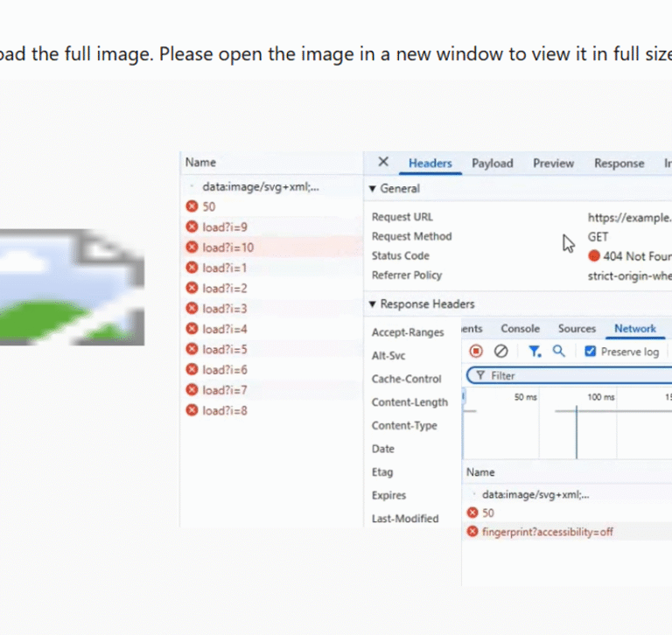This screenshot has width=672, height=635.
Task: Select the load?i=9 request row
Action: [x=225, y=227]
